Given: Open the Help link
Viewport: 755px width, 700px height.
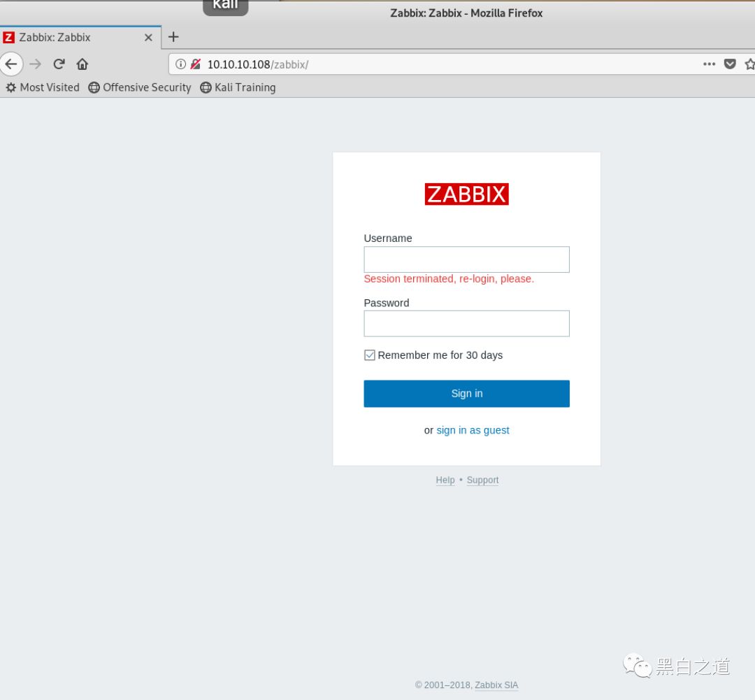Looking at the screenshot, I should point(445,480).
